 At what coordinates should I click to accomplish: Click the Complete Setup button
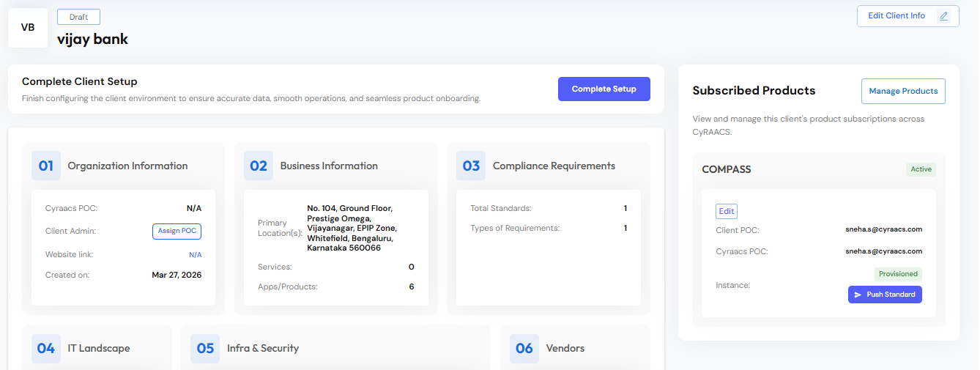604,89
